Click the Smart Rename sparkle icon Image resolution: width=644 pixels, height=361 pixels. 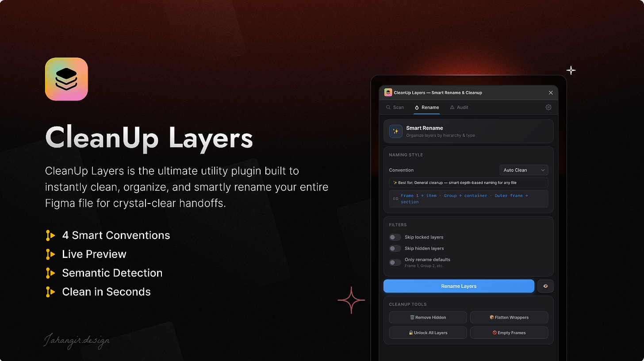[x=396, y=131]
